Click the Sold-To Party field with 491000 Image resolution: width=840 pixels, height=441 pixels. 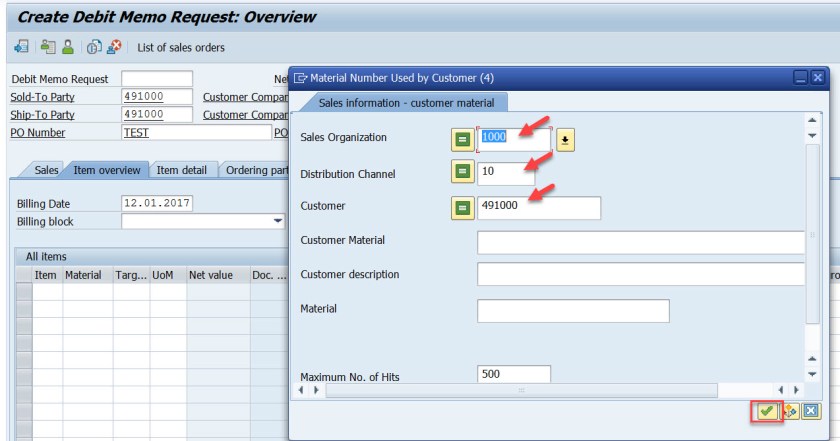point(156,96)
